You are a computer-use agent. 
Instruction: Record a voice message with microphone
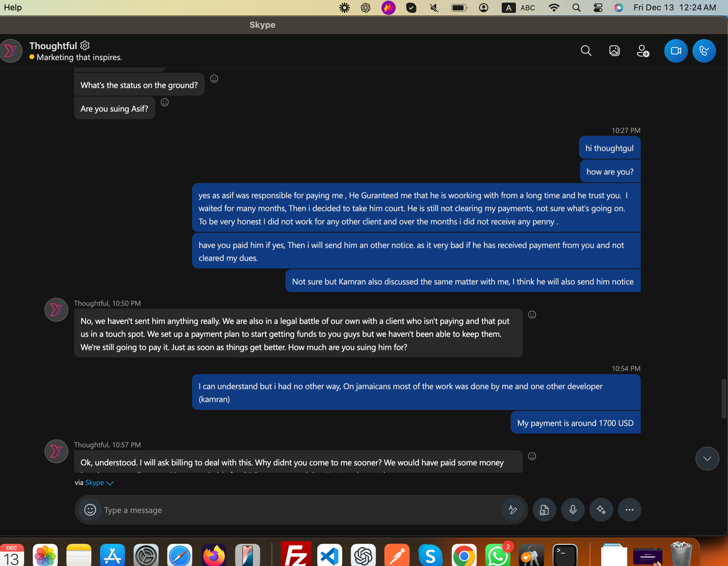[573, 510]
